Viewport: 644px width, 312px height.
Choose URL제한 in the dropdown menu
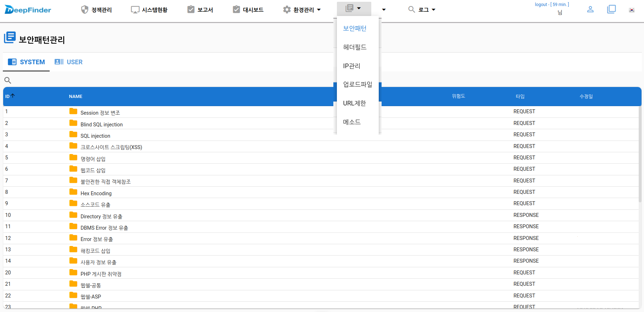click(354, 103)
